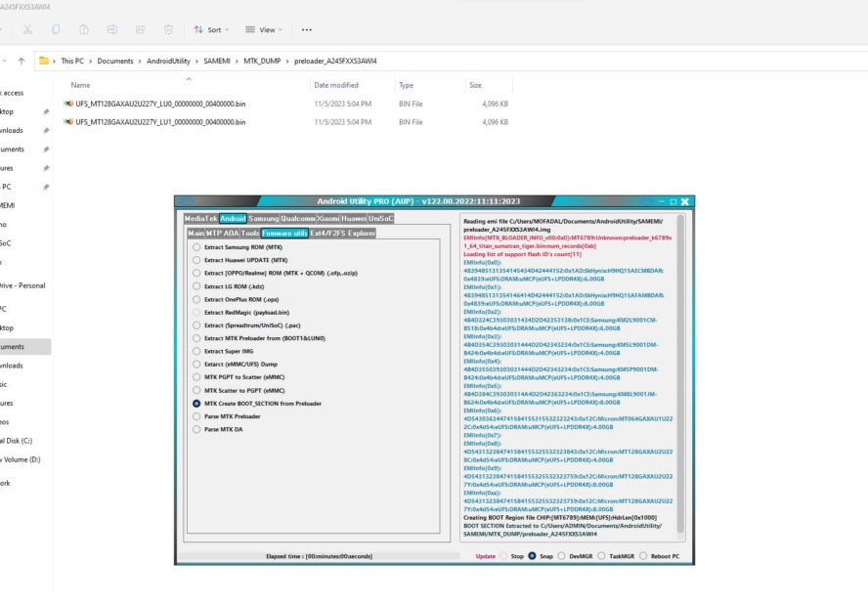Select Extract Samsung ROM (MTK) option

196,247
